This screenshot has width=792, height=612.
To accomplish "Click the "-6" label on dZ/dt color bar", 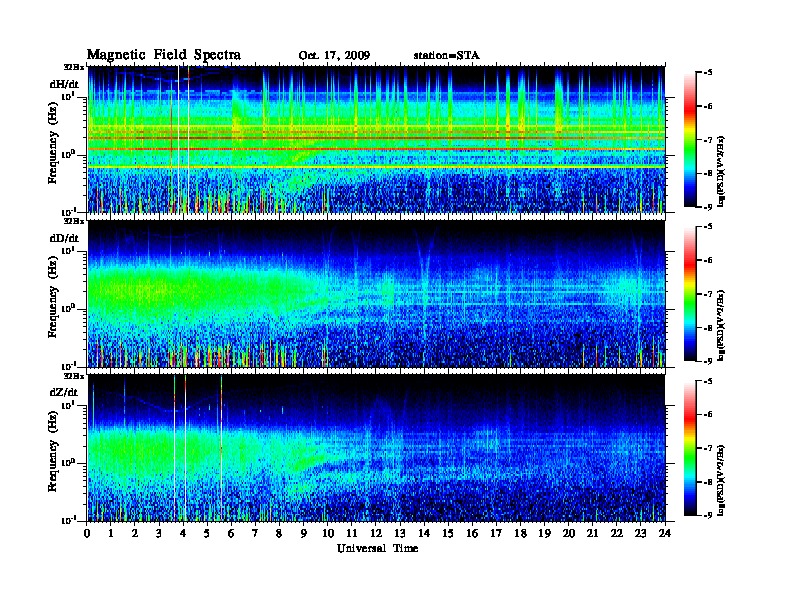I will coord(708,414).
